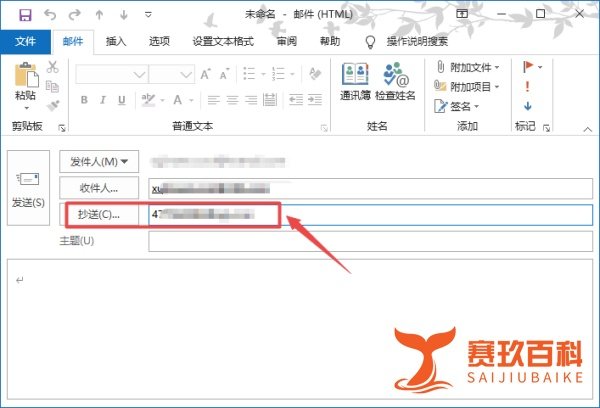Click the 收件人... button
The width and height of the screenshot is (600, 408).
point(99,188)
